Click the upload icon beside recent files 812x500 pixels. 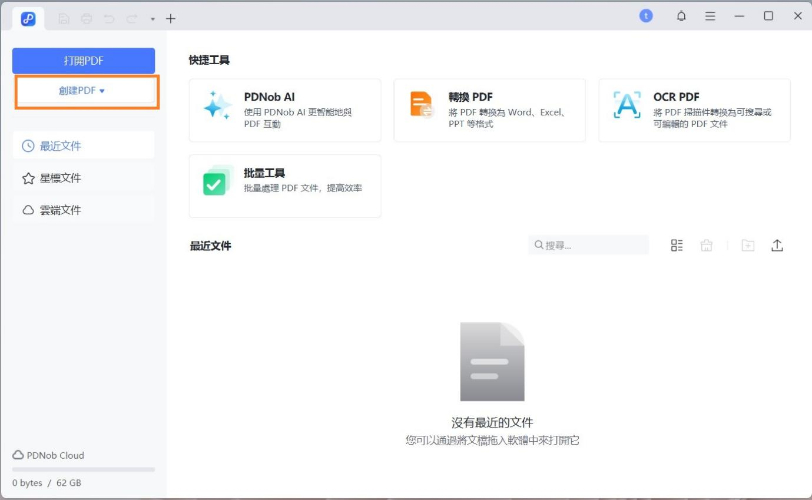click(x=777, y=245)
